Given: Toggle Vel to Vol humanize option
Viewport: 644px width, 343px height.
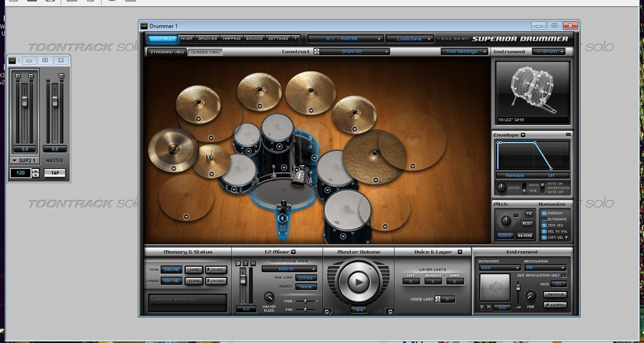Looking at the screenshot, I should point(544,232).
